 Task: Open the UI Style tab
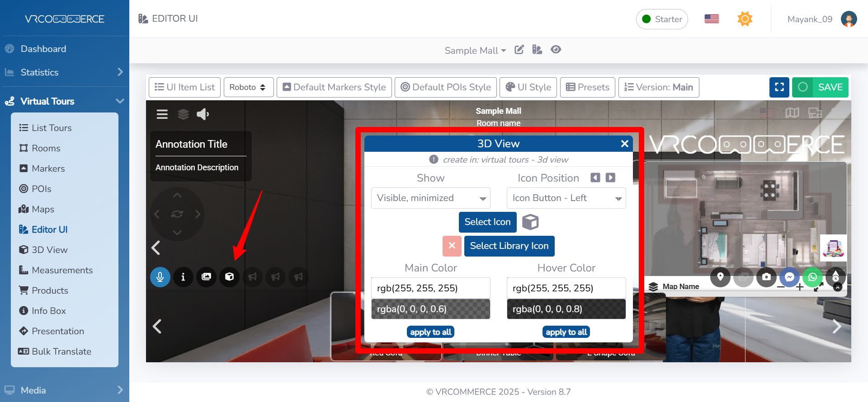click(x=528, y=87)
